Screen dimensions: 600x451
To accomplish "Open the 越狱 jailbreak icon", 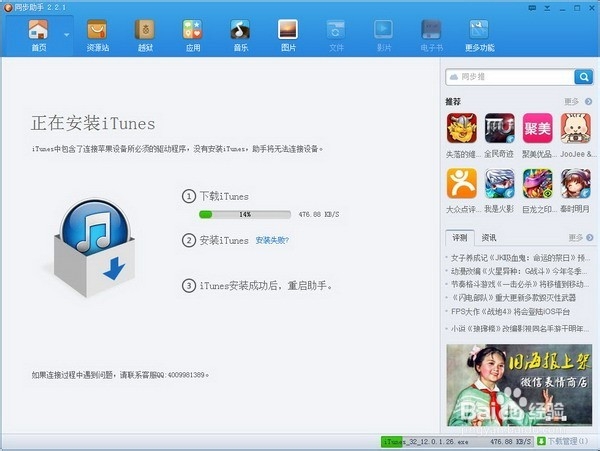I will pyautogui.click(x=145, y=36).
